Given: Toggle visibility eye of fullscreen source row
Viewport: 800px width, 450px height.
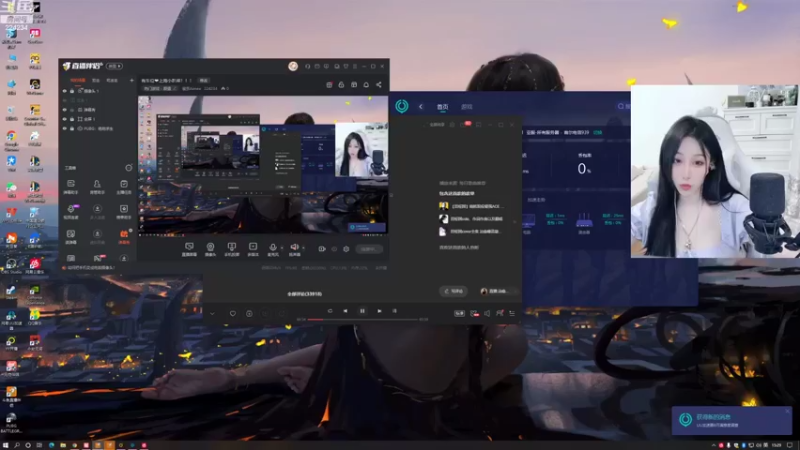Looking at the screenshot, I should (64, 119).
